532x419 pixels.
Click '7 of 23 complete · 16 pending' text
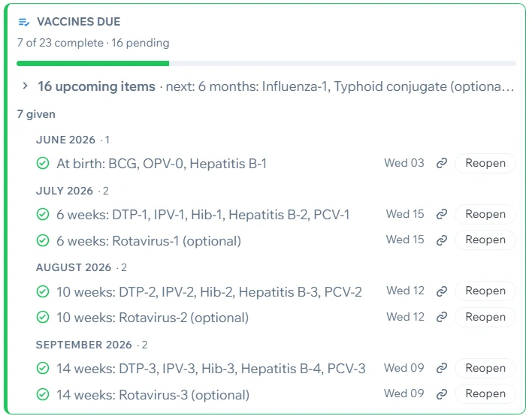[93, 43]
